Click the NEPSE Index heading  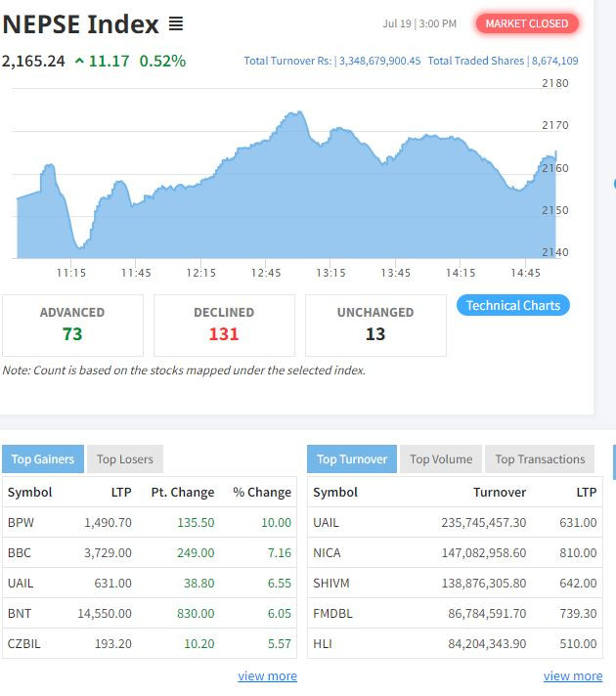80,24
